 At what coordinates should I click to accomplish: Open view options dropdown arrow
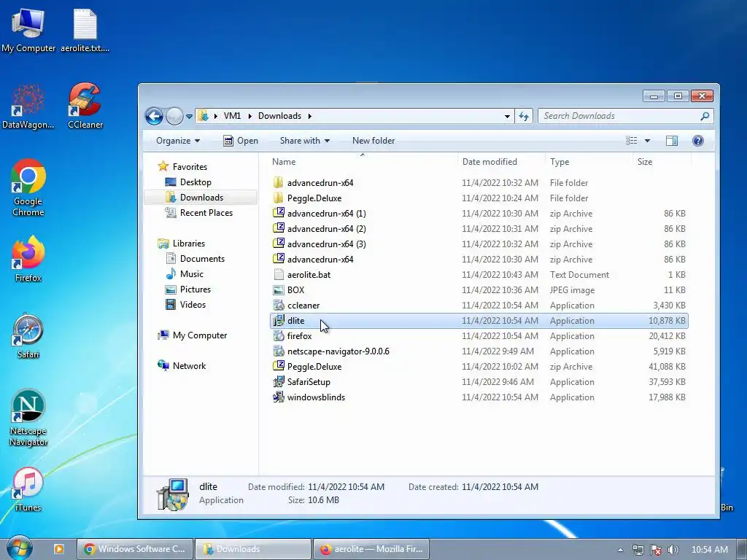(647, 141)
